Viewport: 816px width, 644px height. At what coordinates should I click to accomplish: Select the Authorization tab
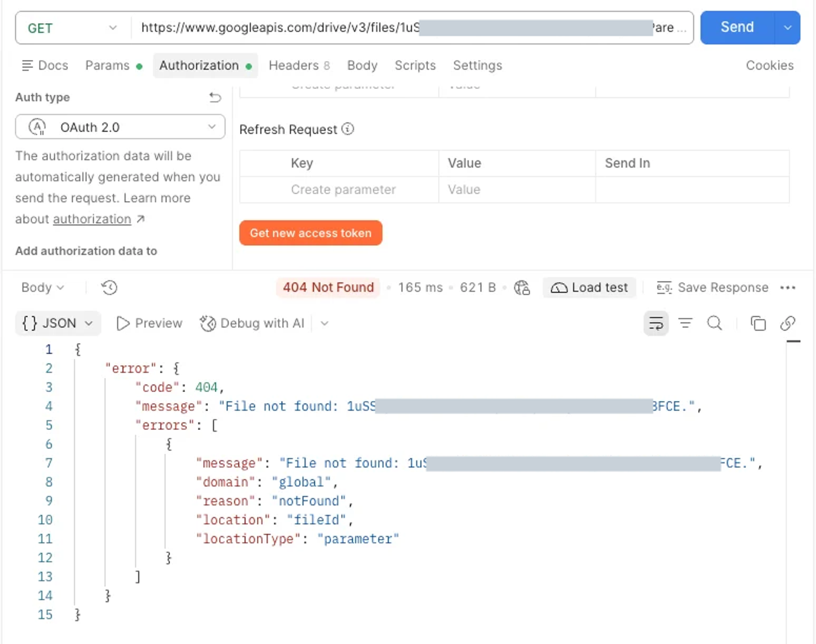click(205, 66)
